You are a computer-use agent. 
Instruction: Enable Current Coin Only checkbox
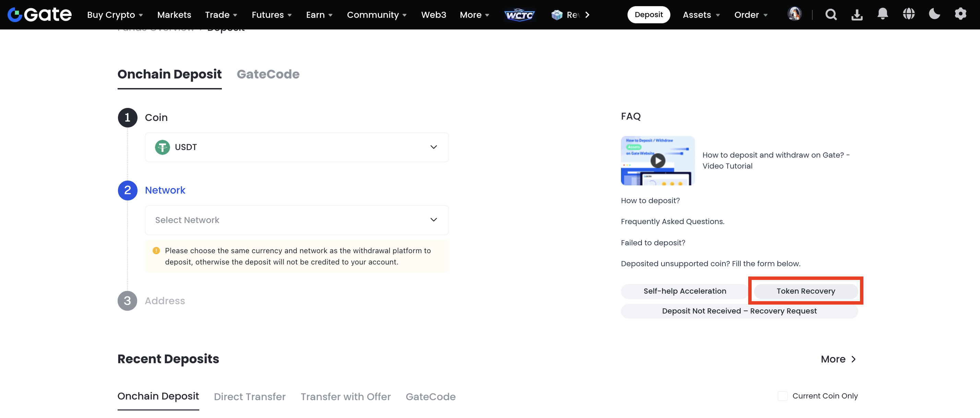(x=782, y=396)
